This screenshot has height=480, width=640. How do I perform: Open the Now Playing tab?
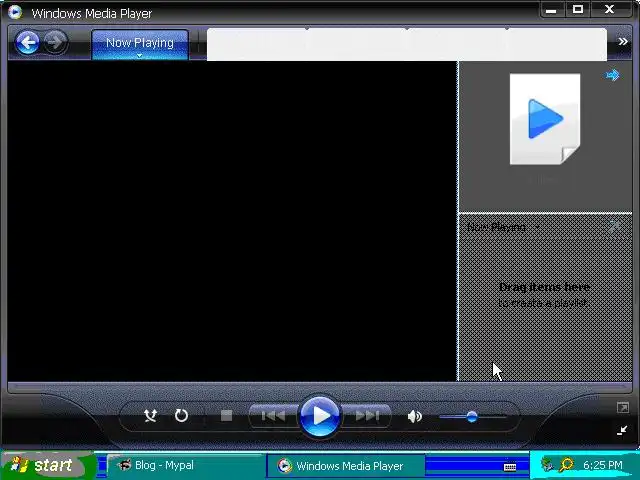pyautogui.click(x=140, y=43)
